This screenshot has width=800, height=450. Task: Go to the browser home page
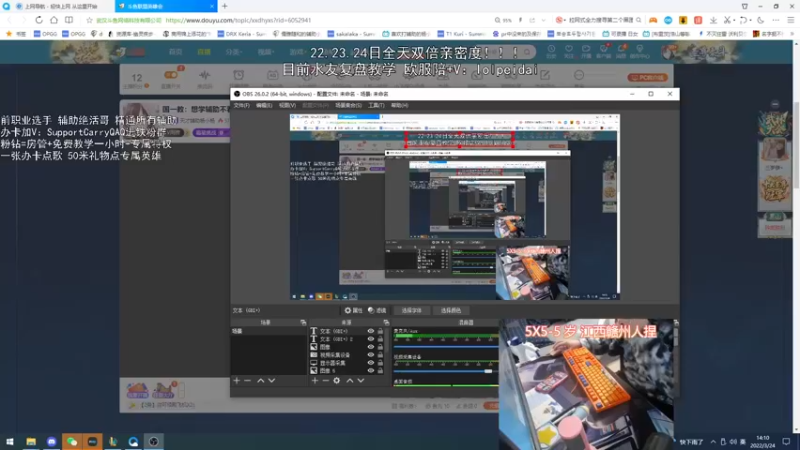pyautogui.click(x=54, y=20)
